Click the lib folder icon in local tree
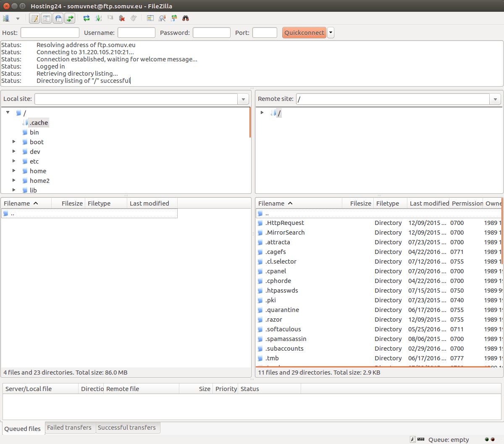504x444 pixels. coord(25,190)
